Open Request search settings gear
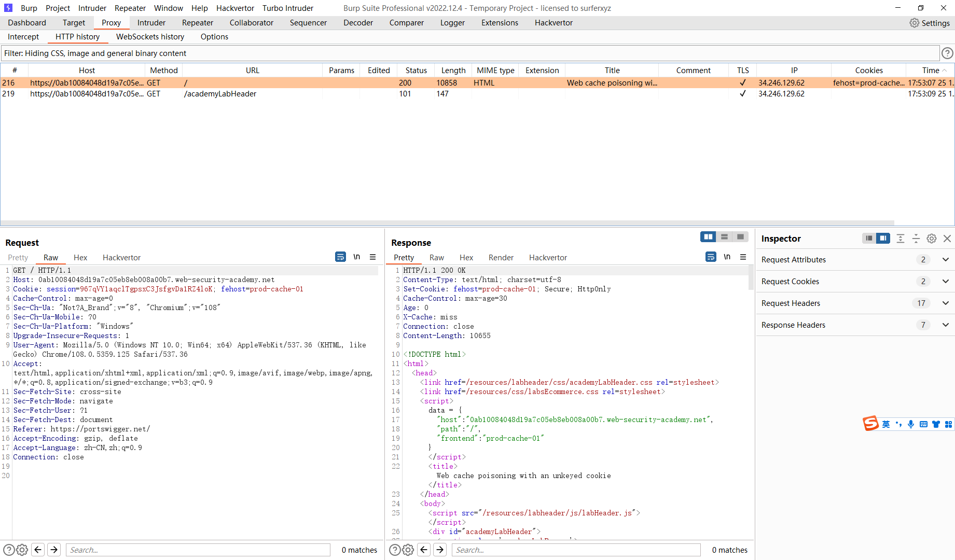Image resolution: width=955 pixels, height=560 pixels. 22,550
